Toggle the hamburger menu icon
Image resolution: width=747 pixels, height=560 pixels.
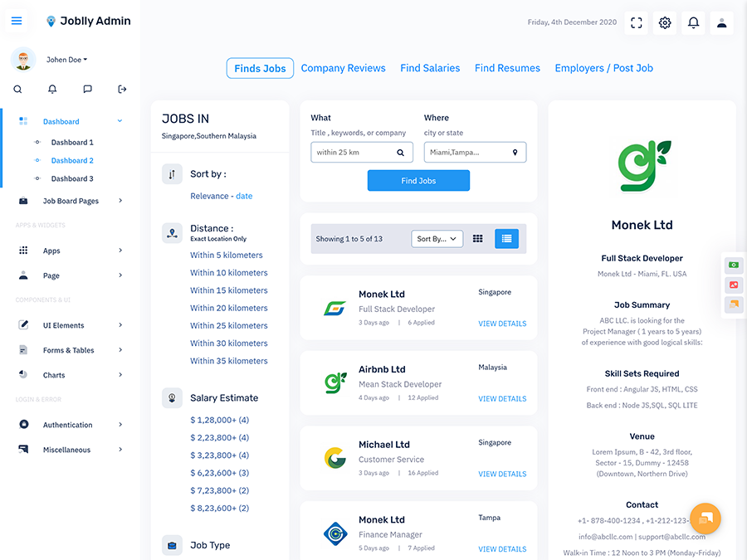point(17,21)
